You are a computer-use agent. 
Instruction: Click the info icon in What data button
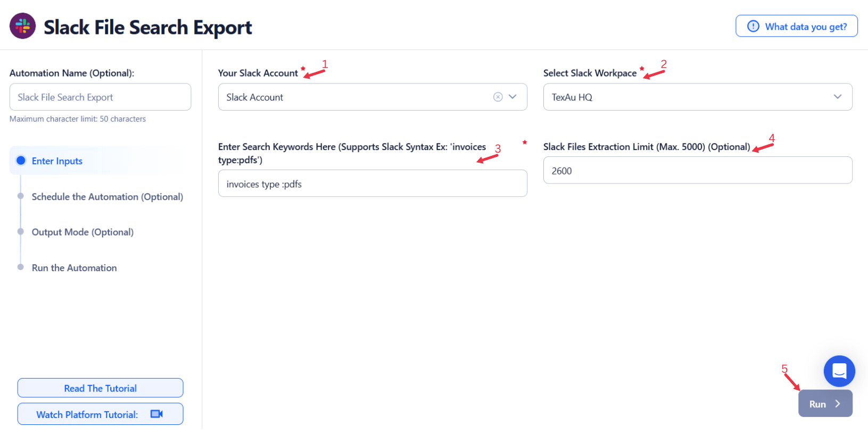click(753, 26)
